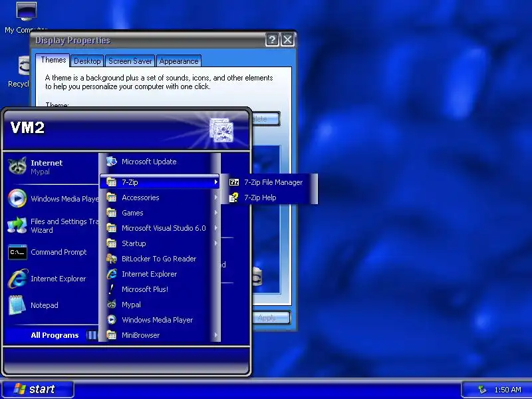Viewport: 532px width, 399px height.
Task: Select the Mypal menu entry in All Programs
Action: (x=160, y=305)
